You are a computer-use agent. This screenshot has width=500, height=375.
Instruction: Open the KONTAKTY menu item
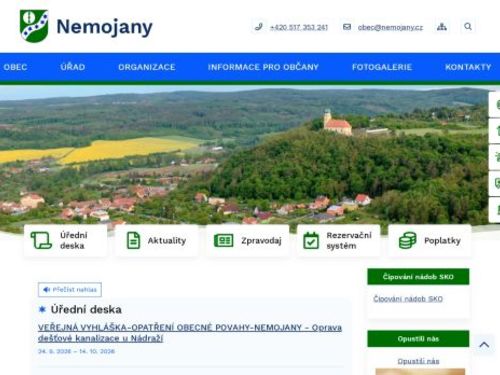pos(468,67)
